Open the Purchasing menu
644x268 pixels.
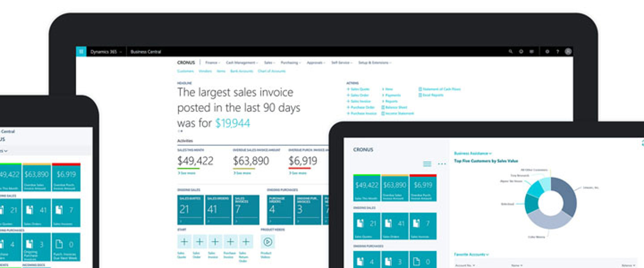290,63
